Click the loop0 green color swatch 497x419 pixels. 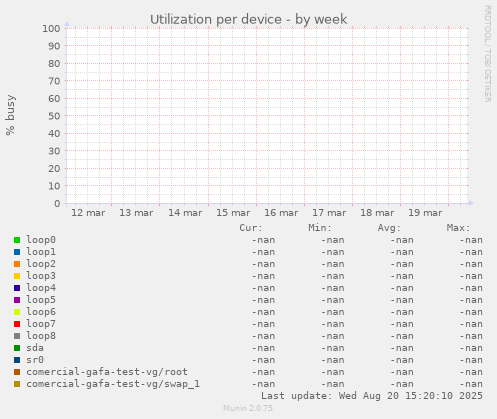point(17,240)
